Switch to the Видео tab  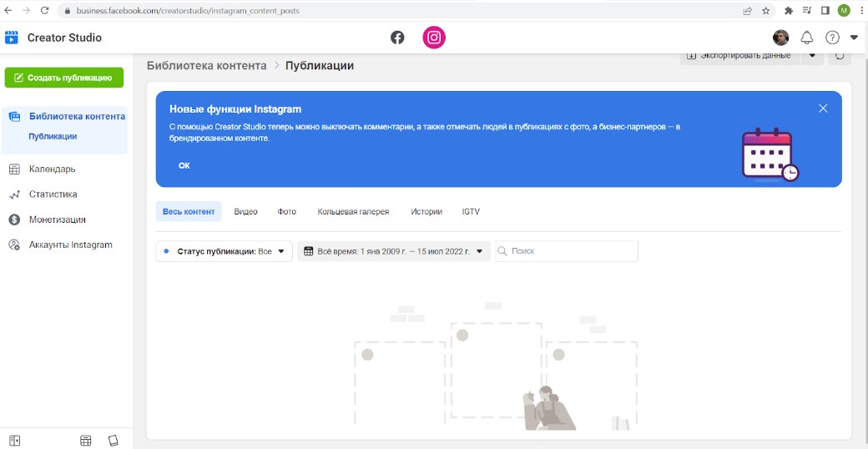click(245, 212)
